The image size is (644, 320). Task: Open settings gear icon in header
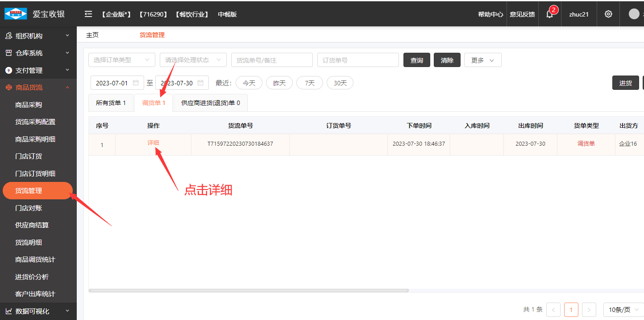(608, 14)
